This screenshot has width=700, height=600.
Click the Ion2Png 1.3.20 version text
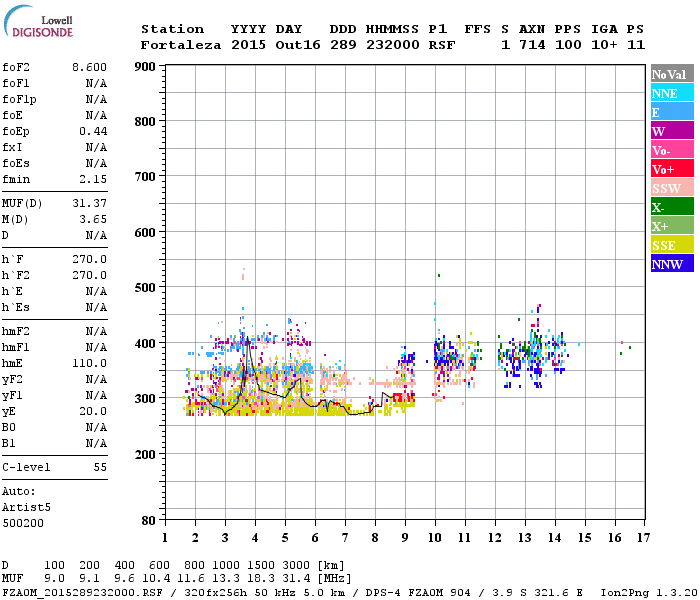pos(649,593)
